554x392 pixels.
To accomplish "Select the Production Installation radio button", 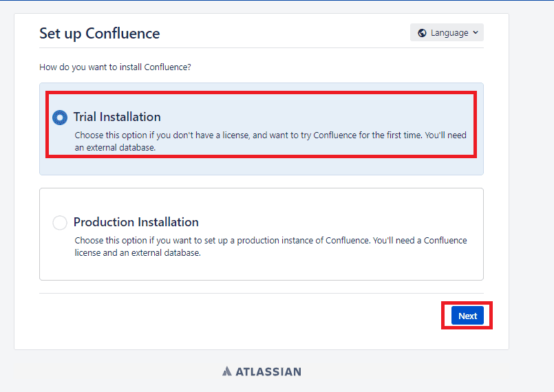I will click(60, 223).
